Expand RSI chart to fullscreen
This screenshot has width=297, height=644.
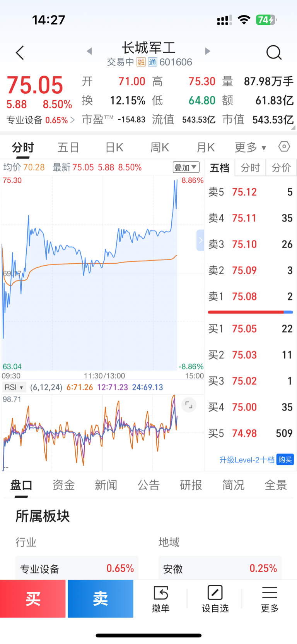[189, 405]
